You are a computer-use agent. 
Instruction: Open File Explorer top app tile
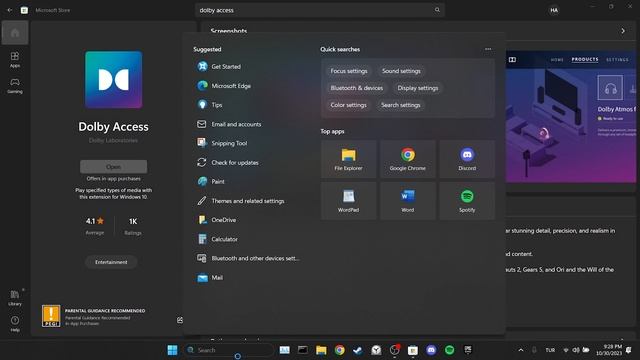pyautogui.click(x=348, y=159)
